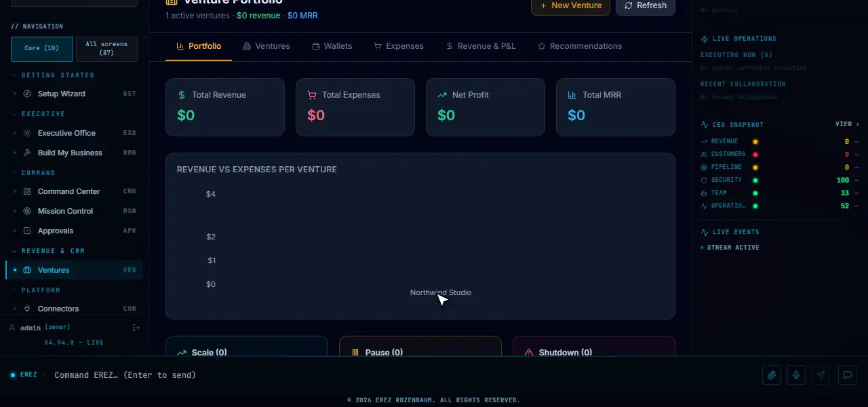Click the Approvals checkbox icon

pyautogui.click(x=27, y=231)
